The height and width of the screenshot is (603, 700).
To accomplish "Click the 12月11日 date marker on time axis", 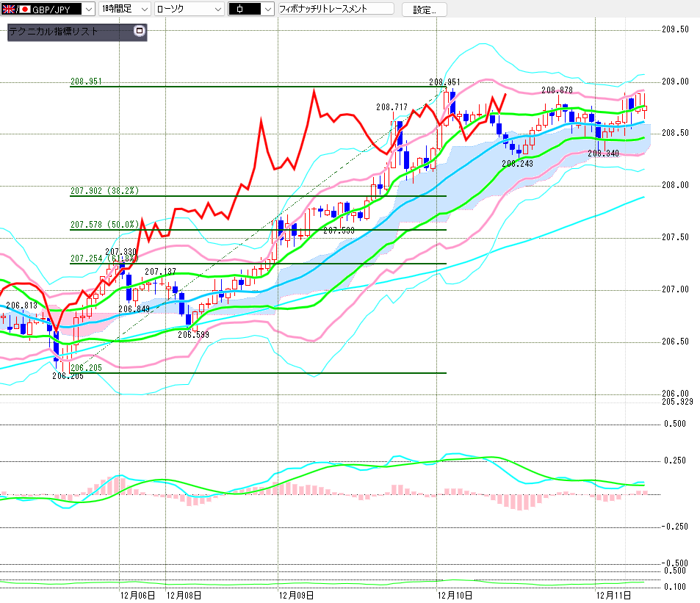I will (x=613, y=594).
